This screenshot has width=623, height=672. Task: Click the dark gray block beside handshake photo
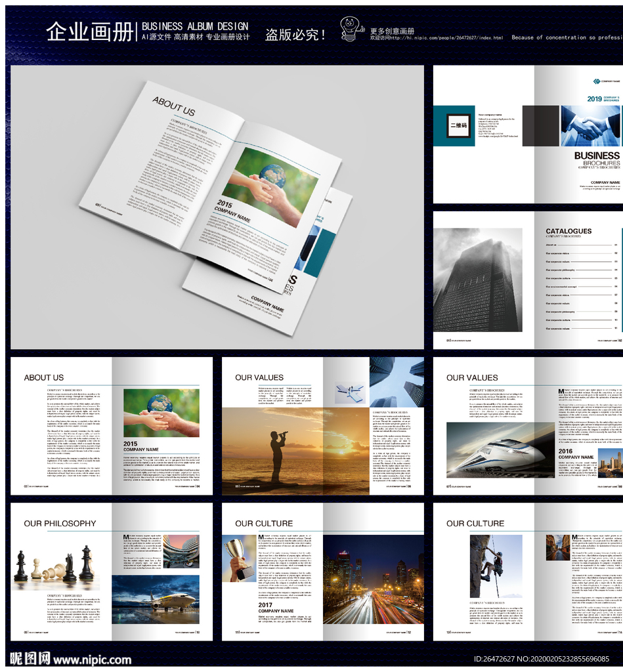coord(541,126)
